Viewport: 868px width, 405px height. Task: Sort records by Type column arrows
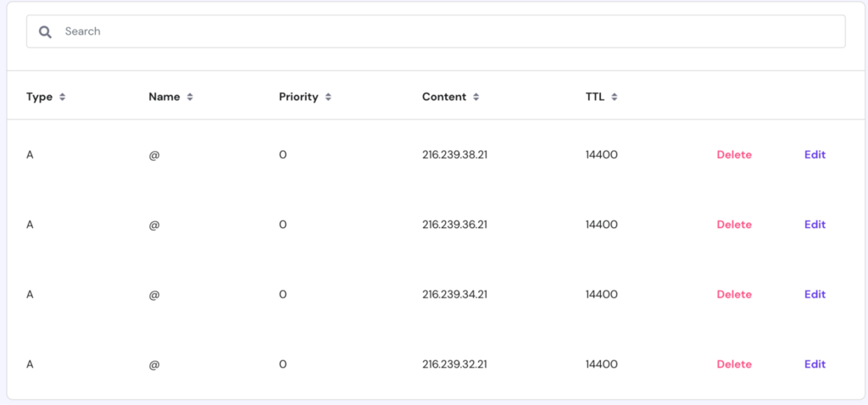coord(63,97)
